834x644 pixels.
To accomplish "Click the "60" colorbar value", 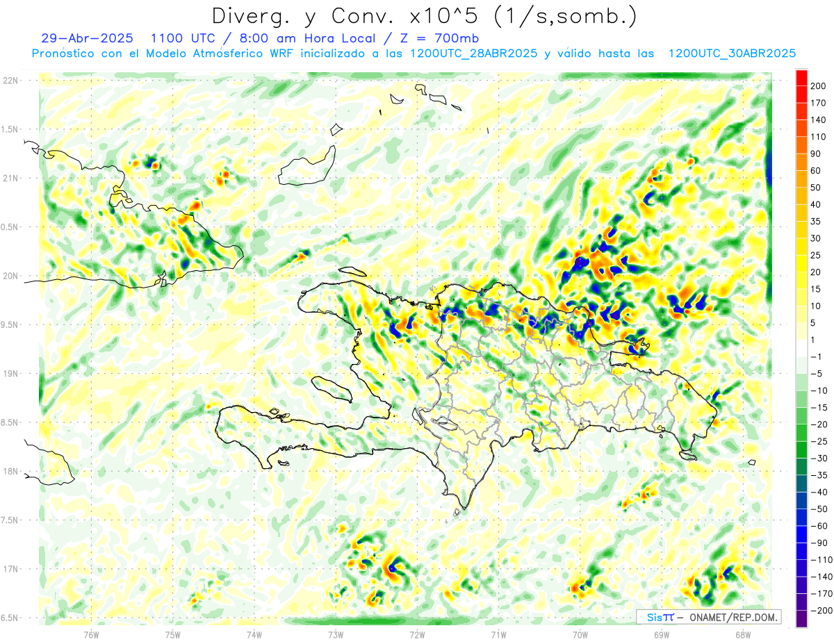I will [x=817, y=170].
